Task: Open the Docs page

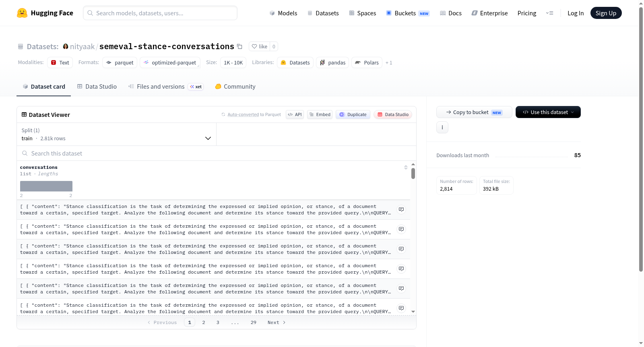Action: (x=451, y=13)
